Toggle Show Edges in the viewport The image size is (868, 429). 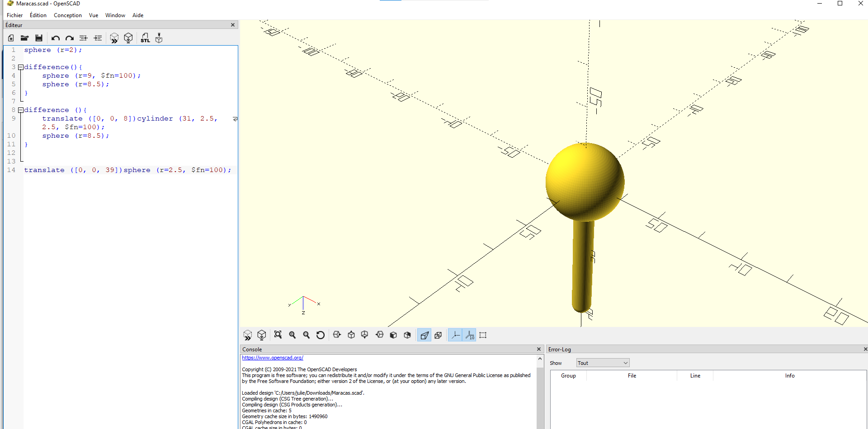pos(483,335)
